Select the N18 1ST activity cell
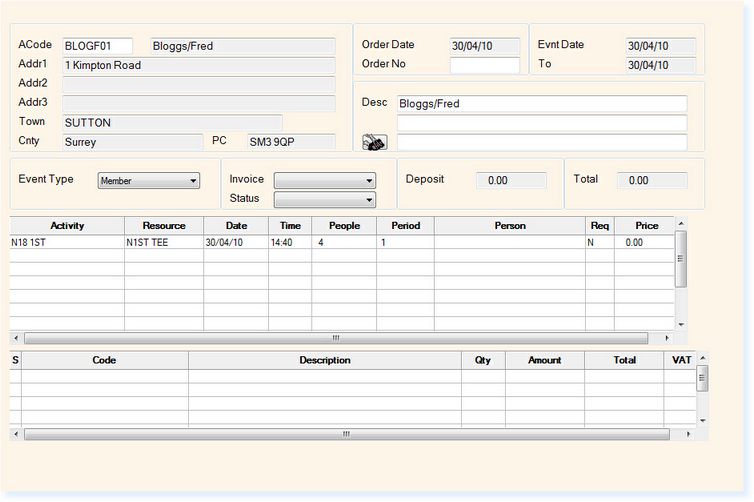Image resolution: width=754 pixels, height=502 pixels. tap(67, 242)
